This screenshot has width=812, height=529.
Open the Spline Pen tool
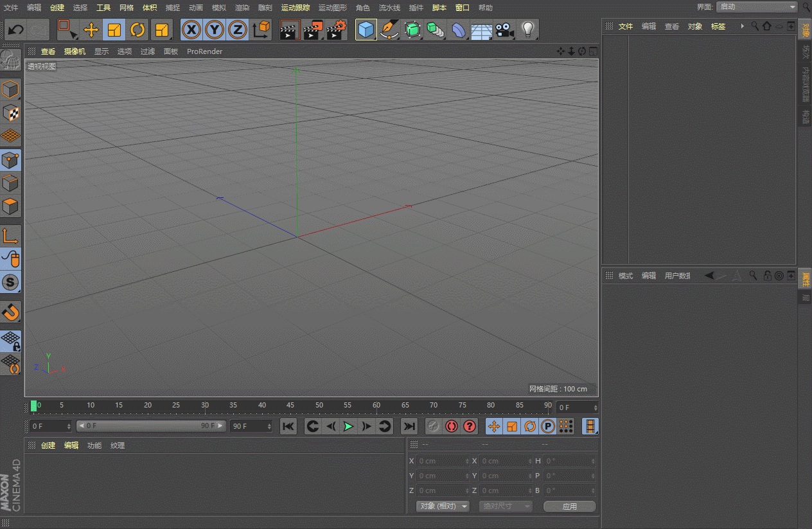(x=389, y=30)
